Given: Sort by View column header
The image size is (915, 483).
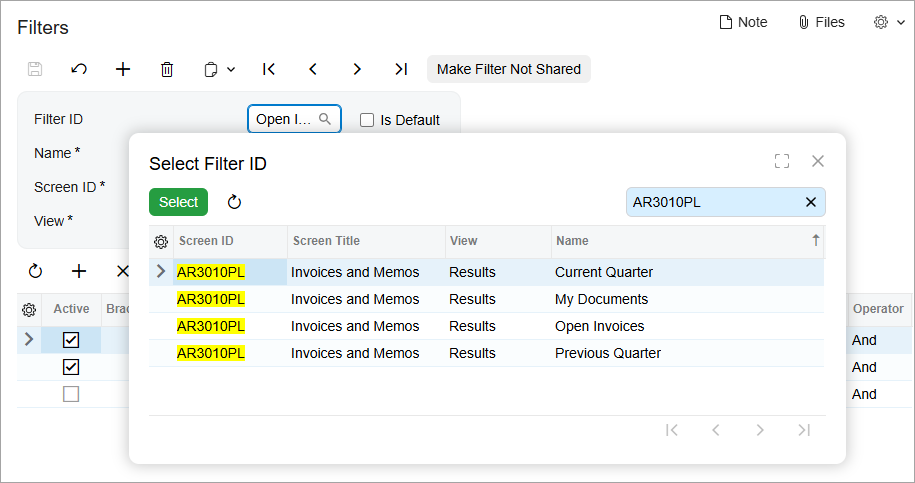Looking at the screenshot, I should click(498, 241).
